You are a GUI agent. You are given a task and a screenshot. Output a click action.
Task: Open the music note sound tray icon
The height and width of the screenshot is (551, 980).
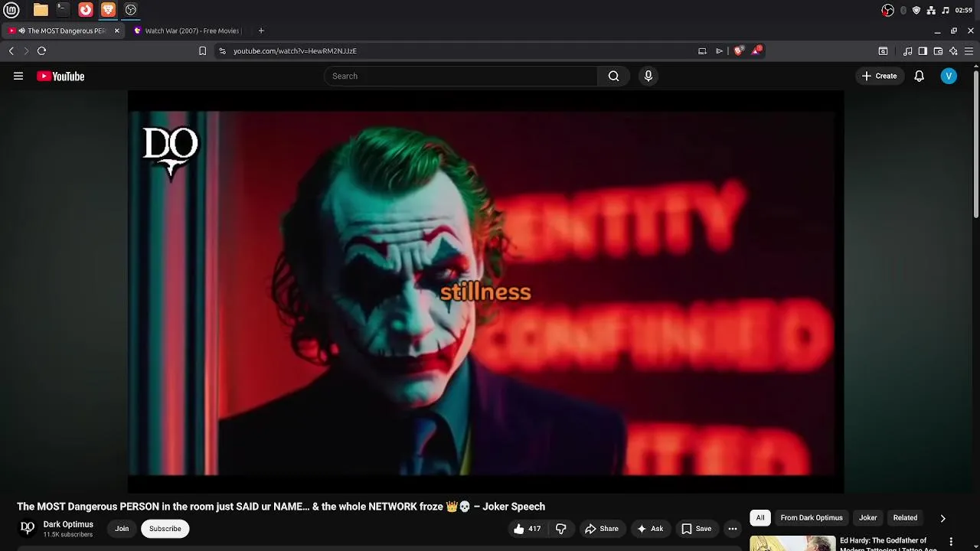[946, 10]
